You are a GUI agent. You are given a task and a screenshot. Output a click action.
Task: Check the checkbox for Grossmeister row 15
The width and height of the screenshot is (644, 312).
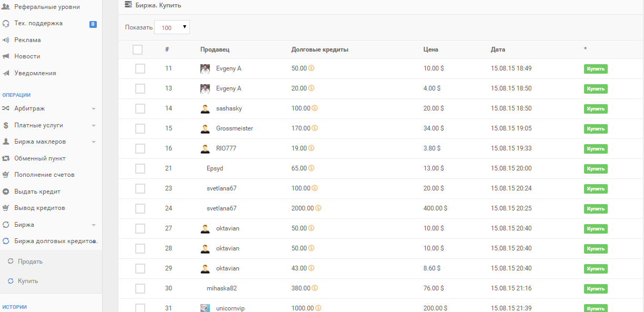pos(140,128)
